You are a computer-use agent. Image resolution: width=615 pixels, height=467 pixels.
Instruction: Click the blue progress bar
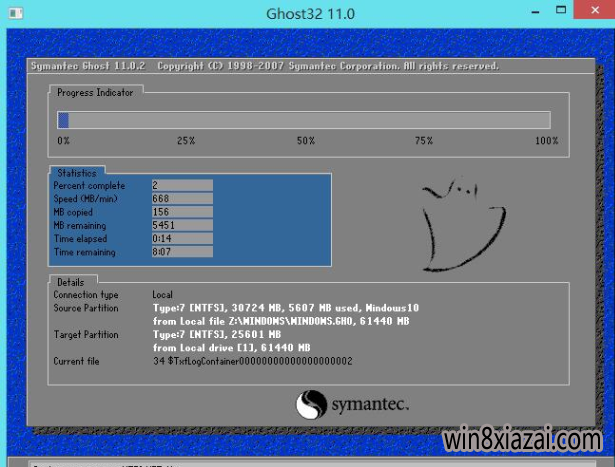(x=304, y=120)
